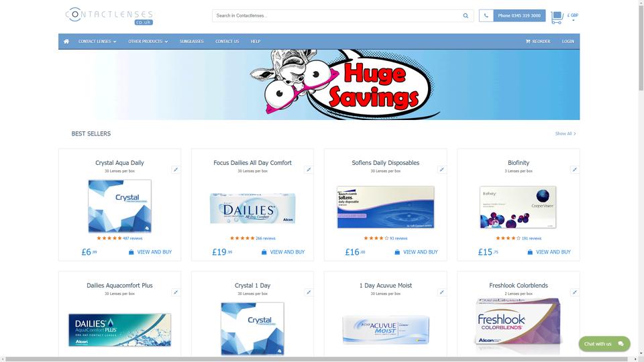Click the pin icon on Biofinity card
Image resolution: width=644 pixels, height=362 pixels.
tap(575, 170)
